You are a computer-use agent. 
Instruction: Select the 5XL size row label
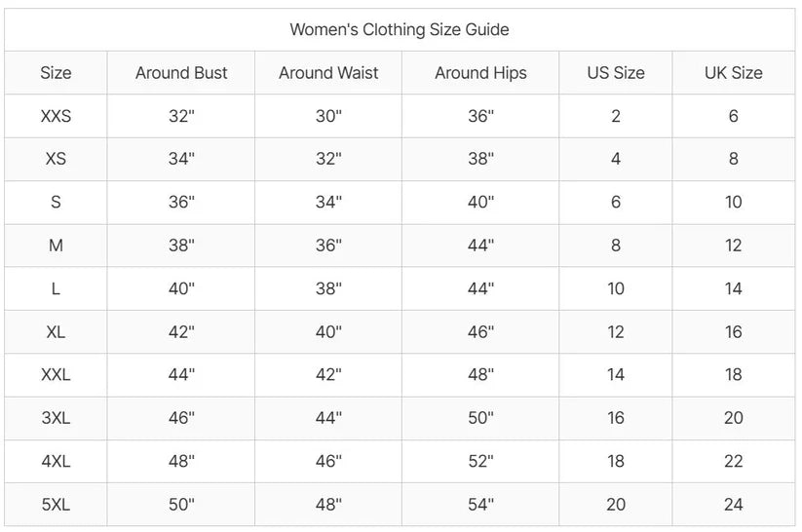pos(56,505)
